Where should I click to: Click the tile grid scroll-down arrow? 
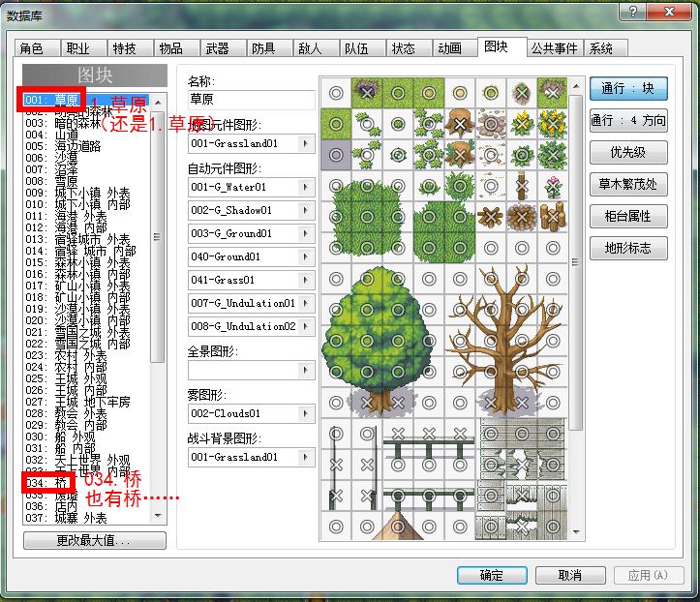point(576,532)
